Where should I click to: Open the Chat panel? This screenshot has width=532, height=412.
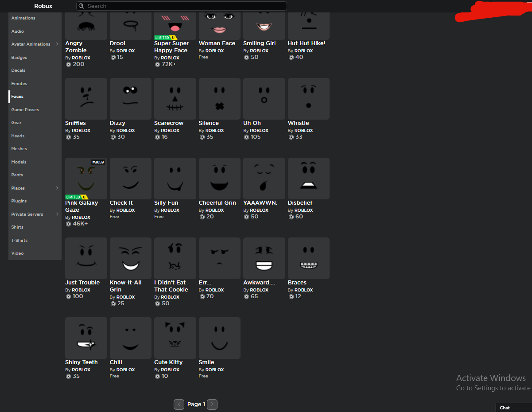pyautogui.click(x=513, y=408)
